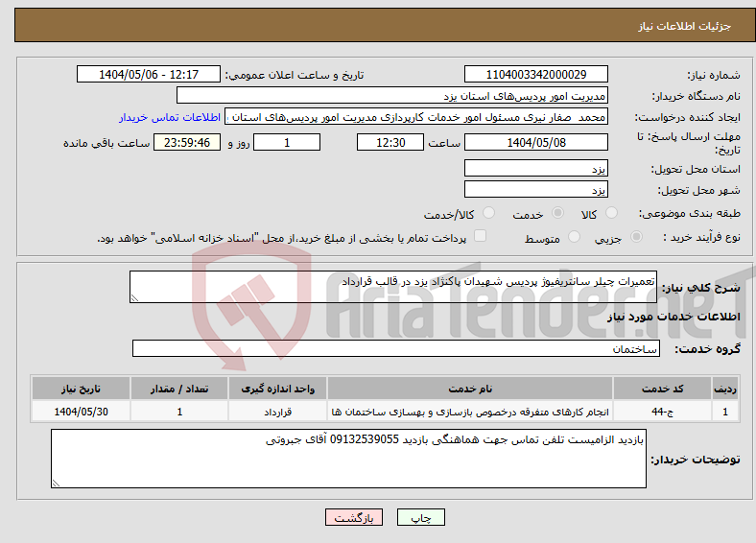
Task: Click the service name cell انجام کارهای متفرقه
Action: (469, 412)
